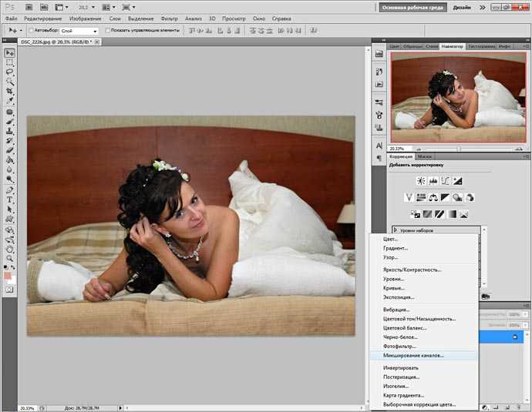This screenshot has width=532, height=412.
Task: Add a Channel Mixer adjustment icon
Action: 470,197
